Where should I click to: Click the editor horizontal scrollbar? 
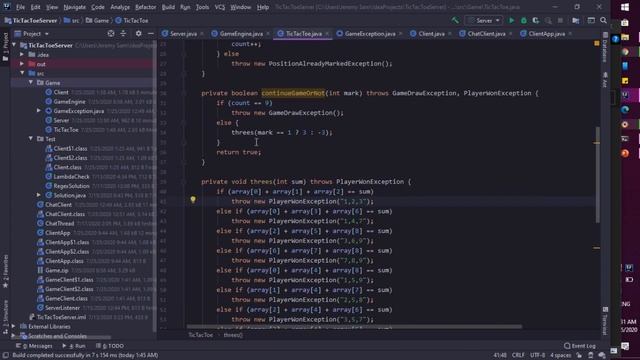[354, 327]
